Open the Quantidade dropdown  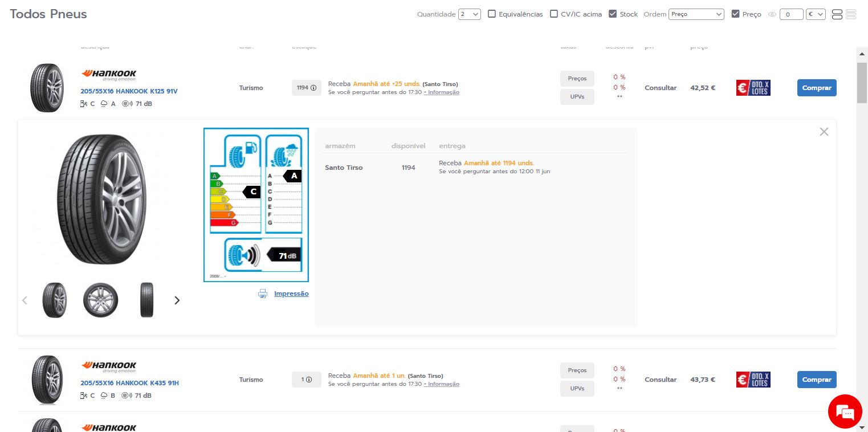pyautogui.click(x=470, y=14)
